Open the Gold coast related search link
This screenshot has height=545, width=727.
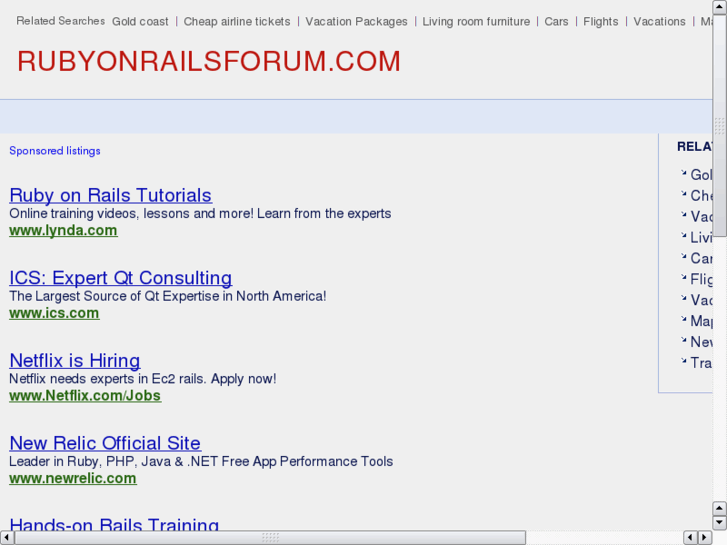(140, 22)
